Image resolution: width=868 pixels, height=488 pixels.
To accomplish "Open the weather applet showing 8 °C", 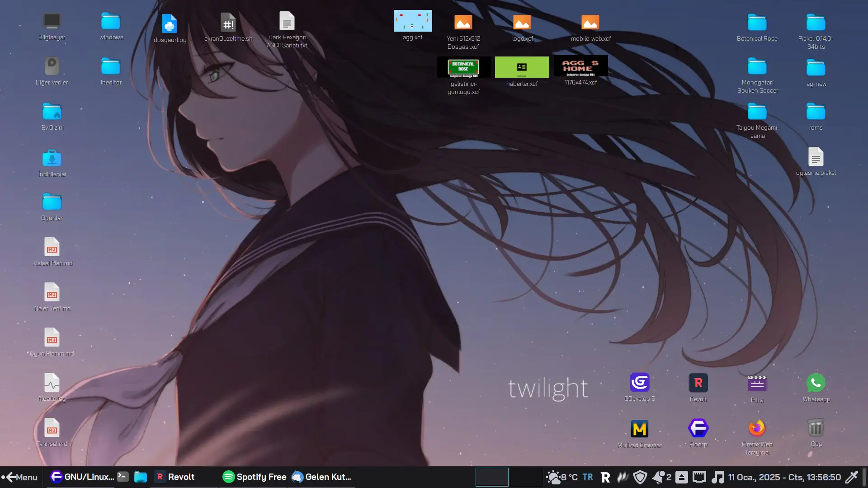I will (562, 477).
